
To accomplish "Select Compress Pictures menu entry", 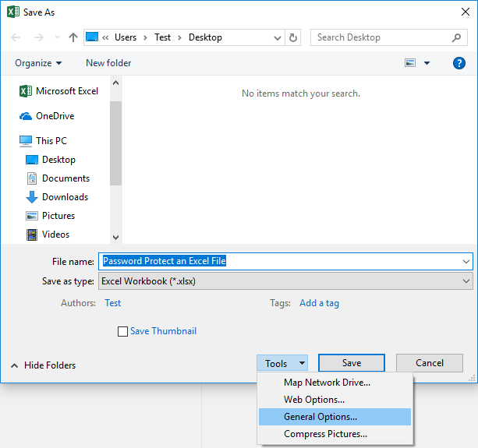I will (325, 434).
